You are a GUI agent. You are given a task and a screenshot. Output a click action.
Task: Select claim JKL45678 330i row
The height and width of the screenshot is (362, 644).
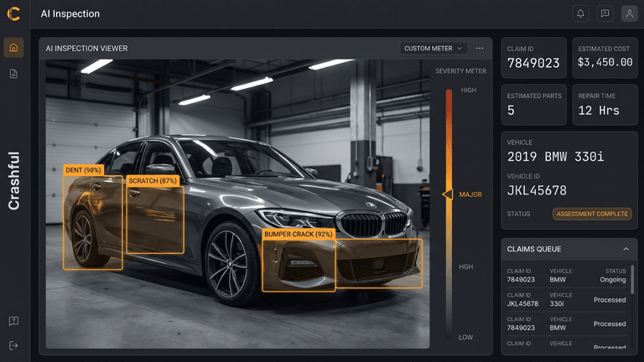tap(566, 300)
